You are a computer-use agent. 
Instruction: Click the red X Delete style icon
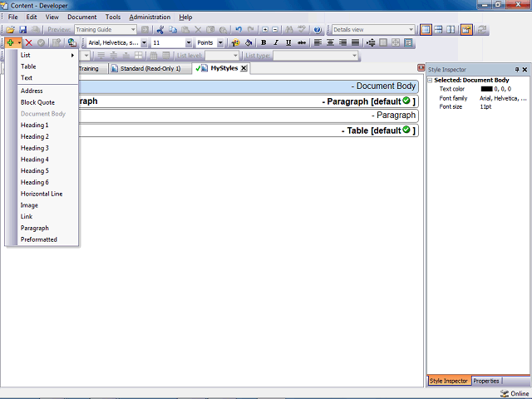pos(29,42)
